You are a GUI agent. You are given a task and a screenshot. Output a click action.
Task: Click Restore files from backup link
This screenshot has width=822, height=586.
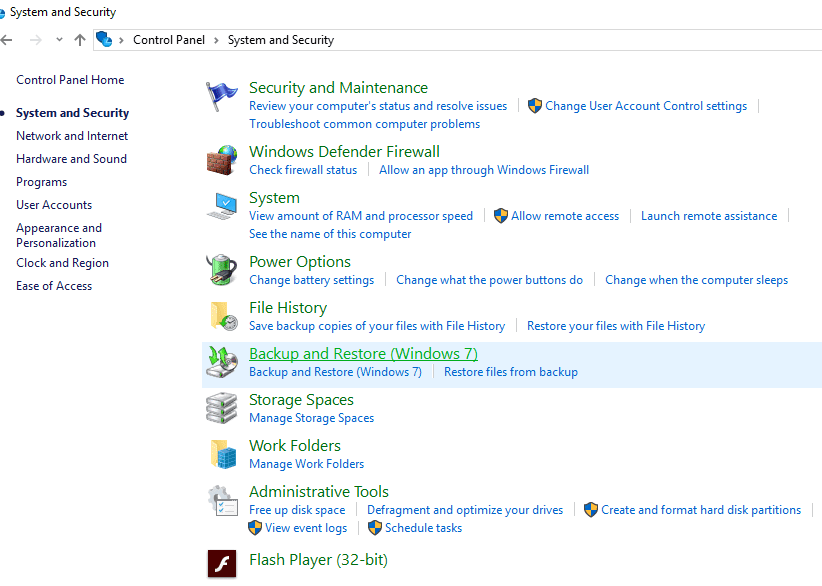coord(510,371)
